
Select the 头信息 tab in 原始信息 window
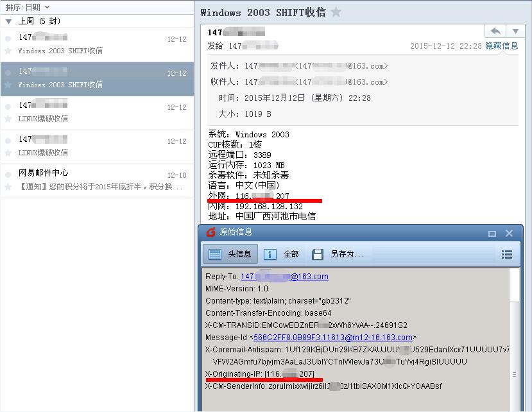[x=230, y=254]
